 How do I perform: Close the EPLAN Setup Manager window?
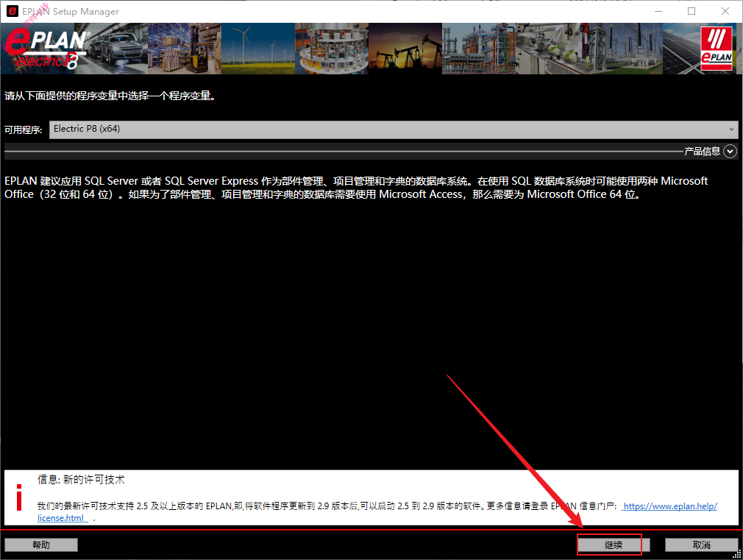(725, 11)
